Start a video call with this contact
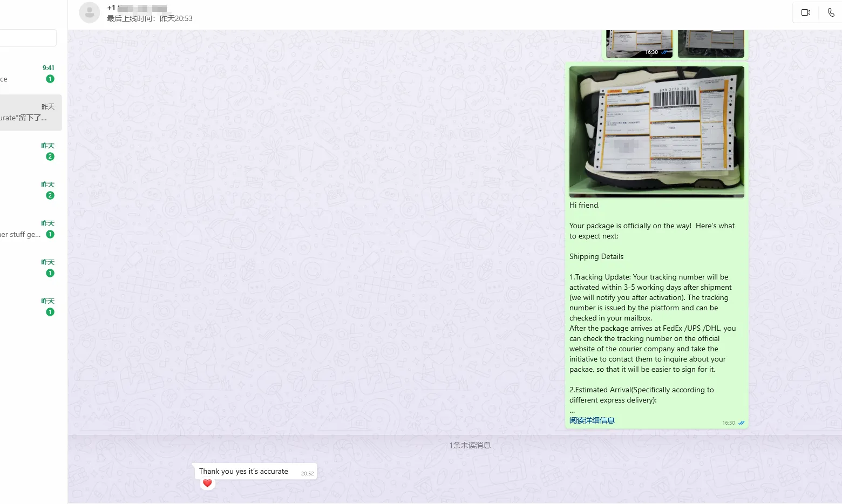842x504 pixels. pos(805,12)
